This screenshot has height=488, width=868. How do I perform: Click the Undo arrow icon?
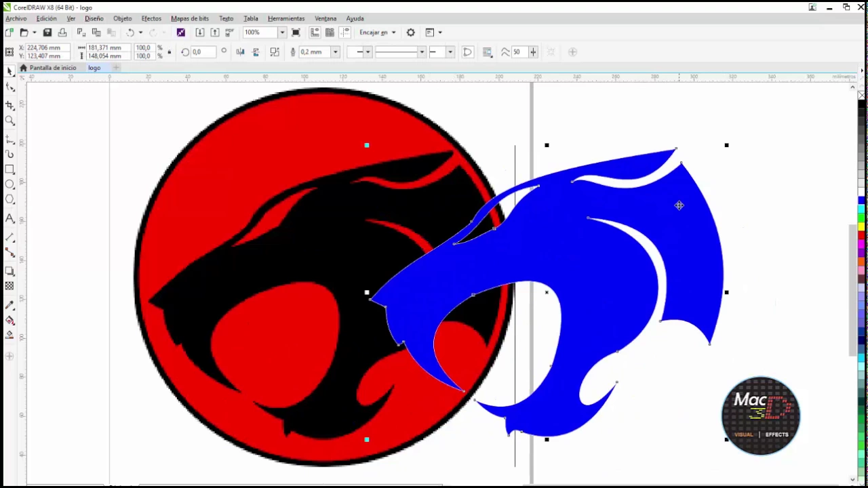[x=130, y=33]
